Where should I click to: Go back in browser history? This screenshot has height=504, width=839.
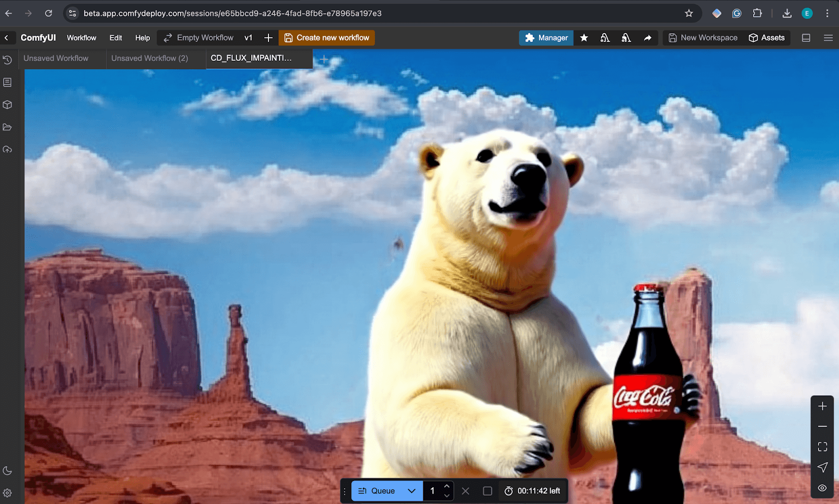[8, 13]
